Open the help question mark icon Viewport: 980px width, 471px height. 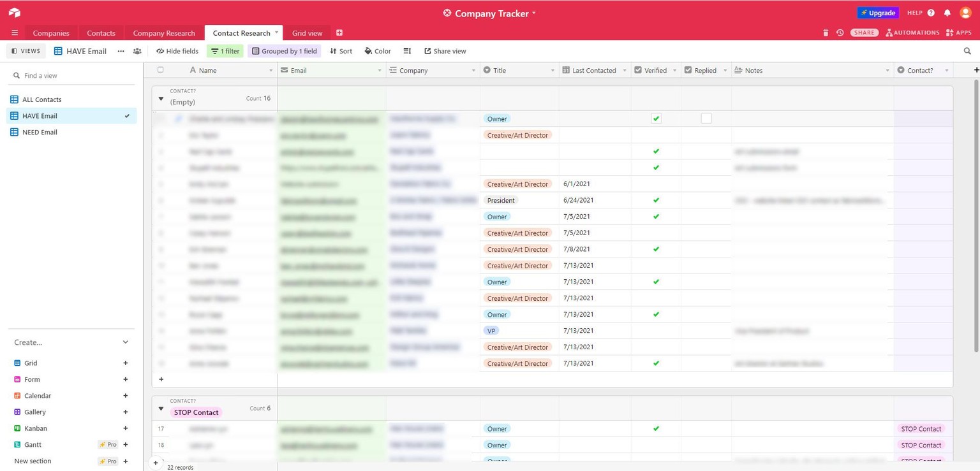coord(931,13)
